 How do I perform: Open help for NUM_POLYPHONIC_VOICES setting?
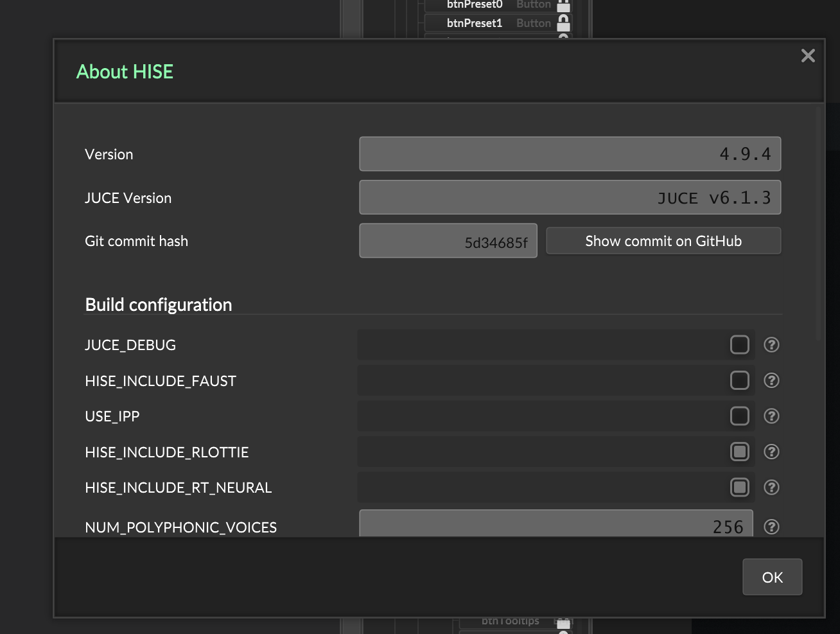click(x=771, y=527)
